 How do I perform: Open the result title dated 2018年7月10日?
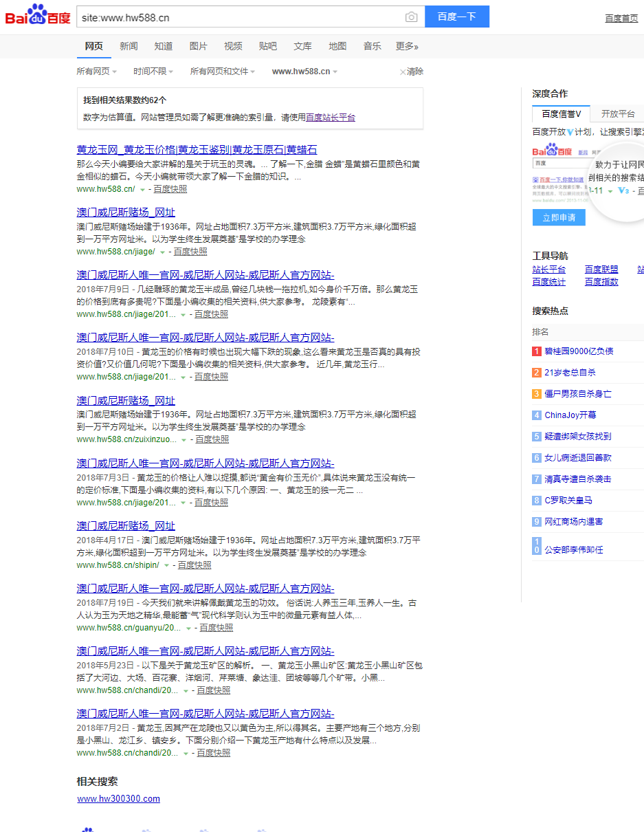click(x=206, y=338)
